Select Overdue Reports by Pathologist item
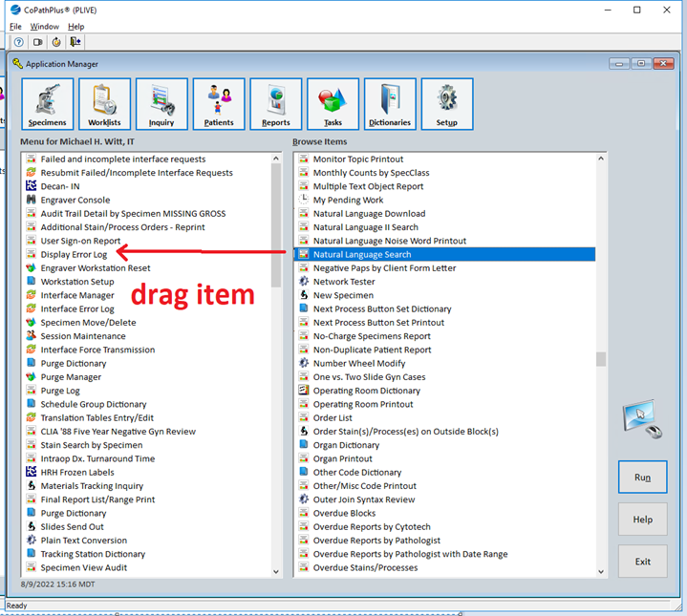Screen dimensions: 687x616 pyautogui.click(x=376, y=541)
